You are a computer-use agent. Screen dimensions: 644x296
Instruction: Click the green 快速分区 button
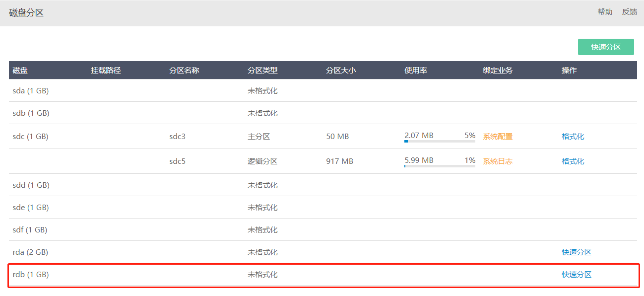[x=606, y=47]
